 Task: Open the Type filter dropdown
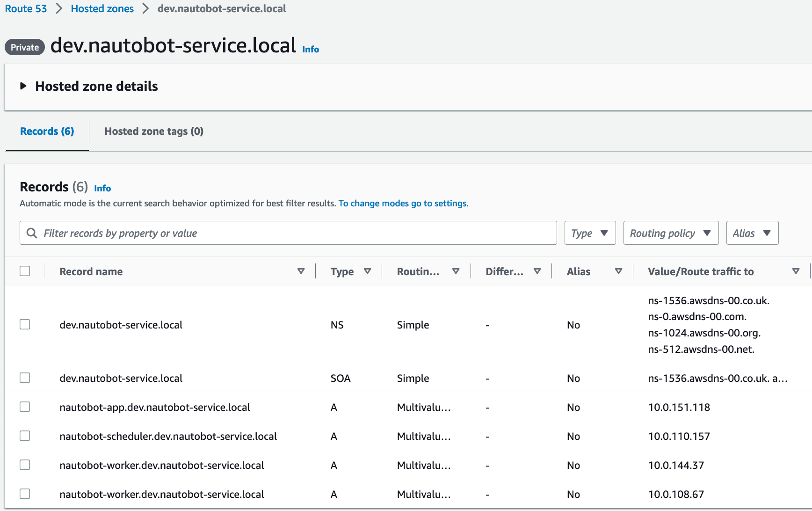[x=590, y=233]
